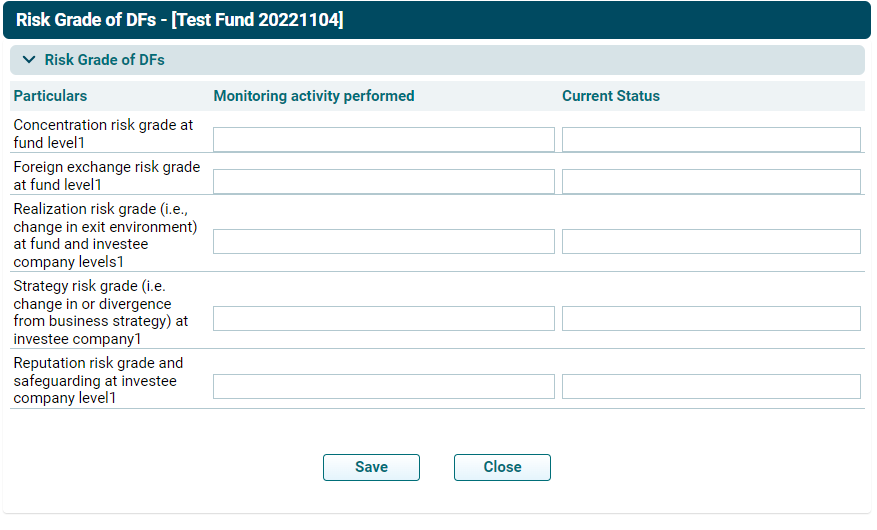Click Monitoring activity performed column header
The image size is (877, 530).
(313, 96)
